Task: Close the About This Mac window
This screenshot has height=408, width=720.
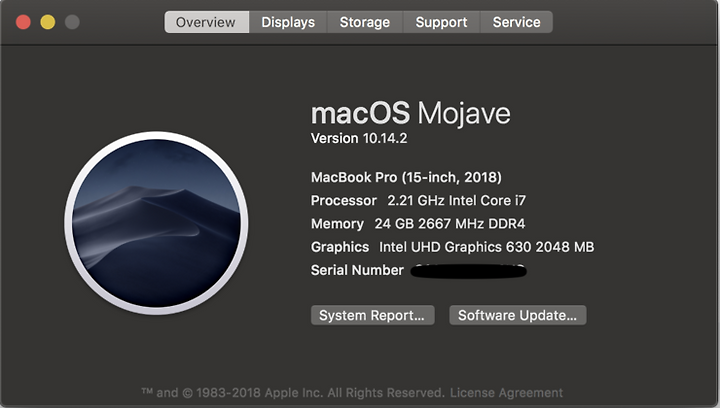Action: point(23,22)
